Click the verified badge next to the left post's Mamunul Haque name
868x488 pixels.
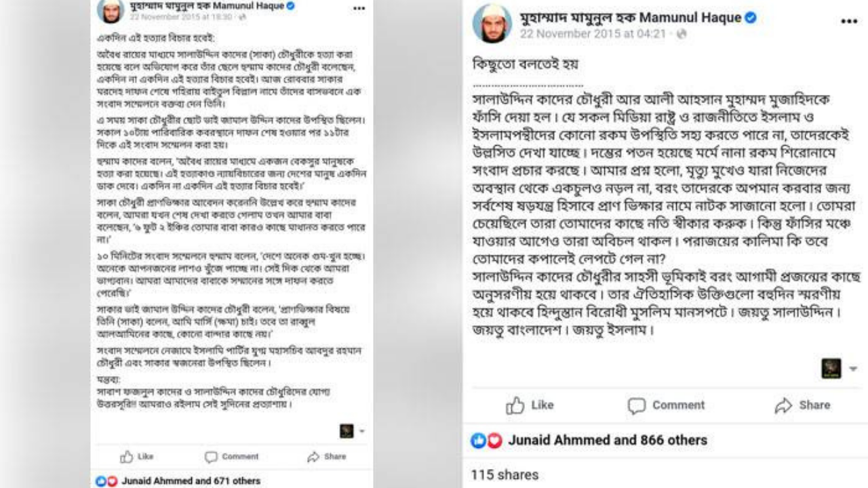[290, 6]
